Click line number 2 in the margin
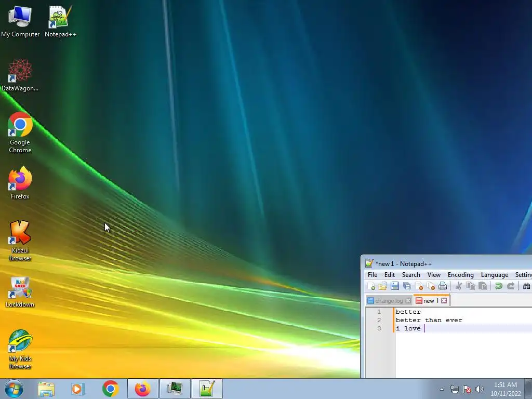Screen dimensions: 532x399 click(x=379, y=320)
